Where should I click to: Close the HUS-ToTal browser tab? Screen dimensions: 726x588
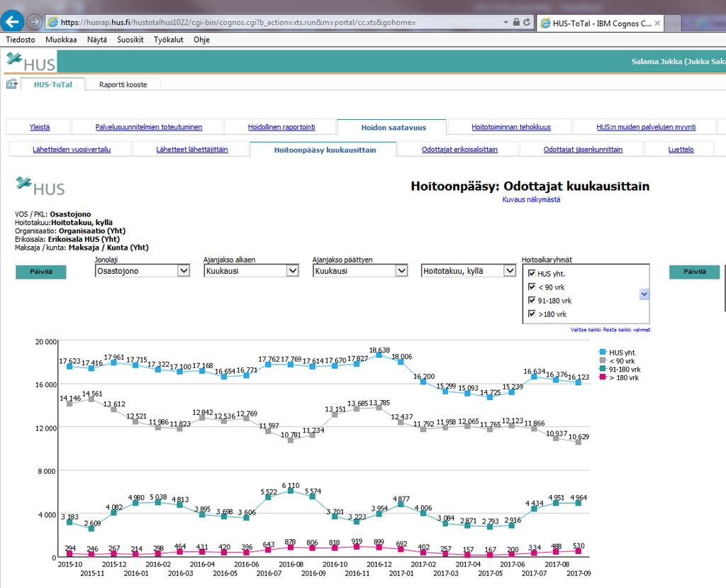657,23
